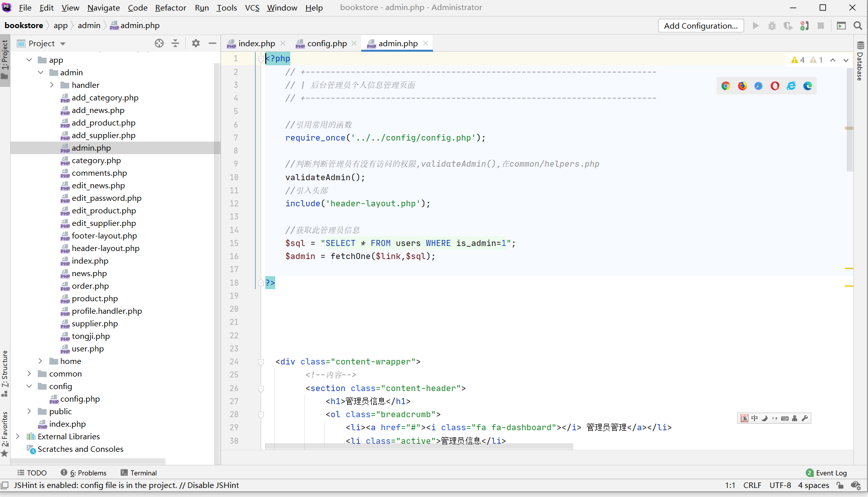The height and width of the screenshot is (497, 868).
Task: Expand the public folder
Action: click(x=29, y=411)
